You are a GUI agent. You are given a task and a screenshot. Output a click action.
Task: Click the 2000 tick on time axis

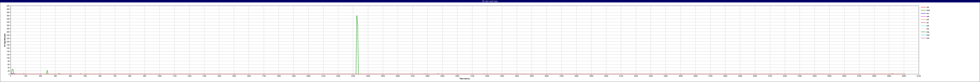click(309, 76)
